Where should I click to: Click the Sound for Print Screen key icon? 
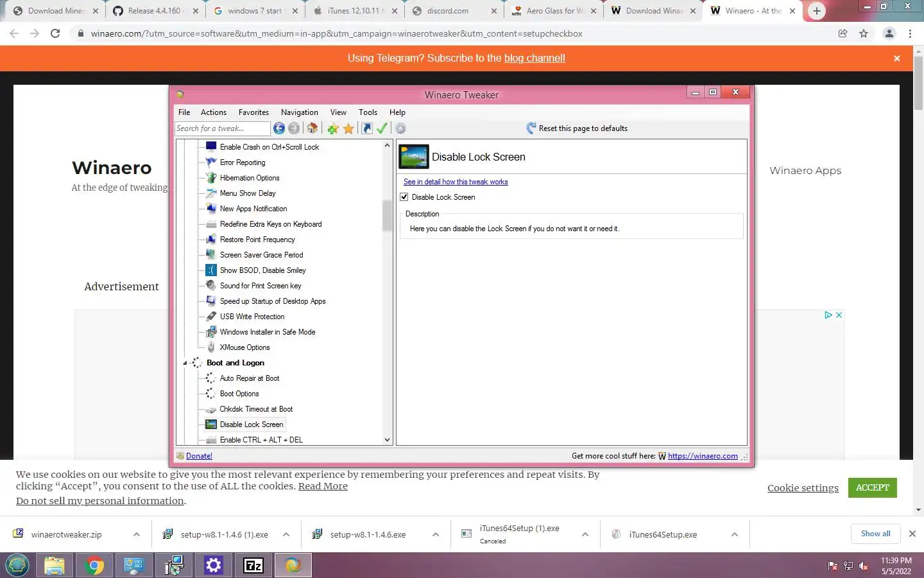[211, 286]
